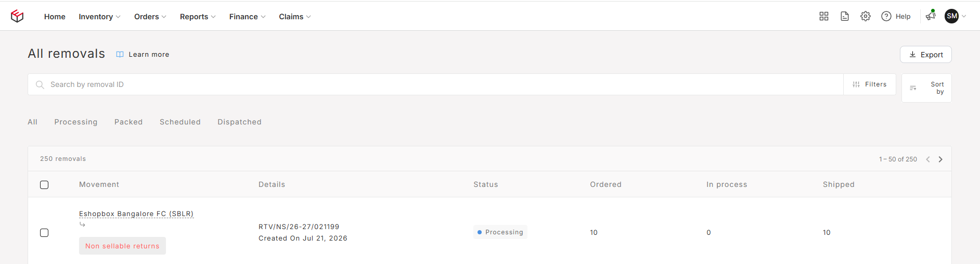Open the document reports icon
This screenshot has width=980, height=264.
click(x=845, y=16)
